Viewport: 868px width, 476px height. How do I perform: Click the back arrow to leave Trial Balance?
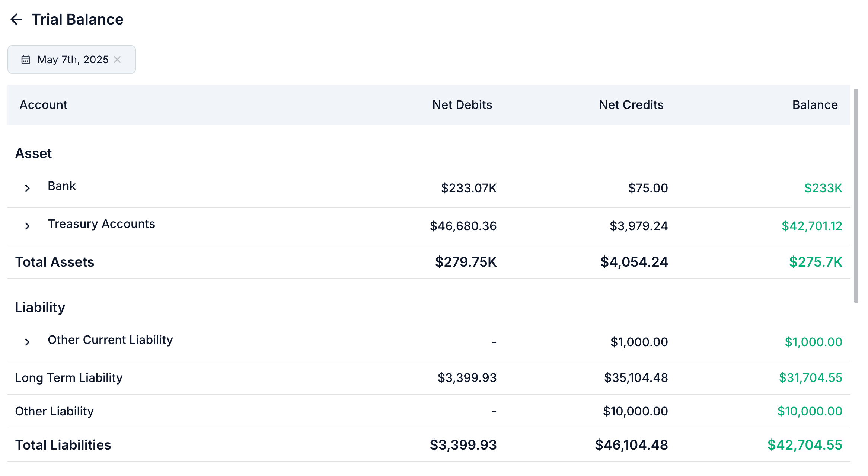(x=17, y=19)
